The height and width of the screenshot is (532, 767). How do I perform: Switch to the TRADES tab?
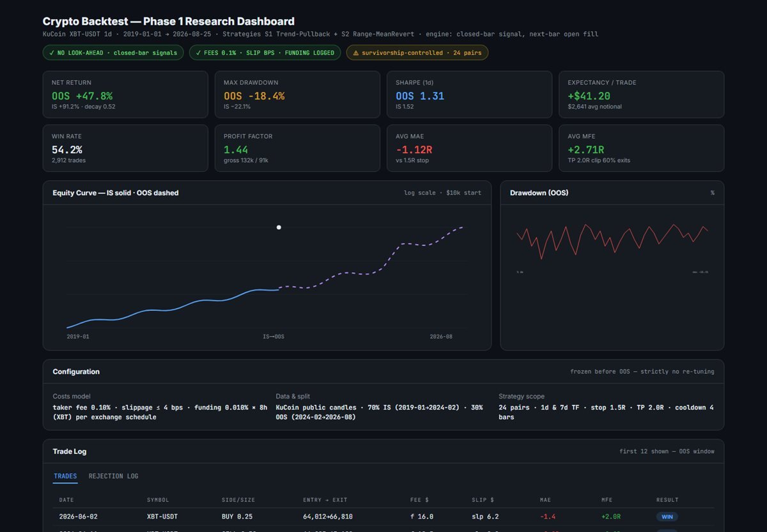click(x=65, y=476)
